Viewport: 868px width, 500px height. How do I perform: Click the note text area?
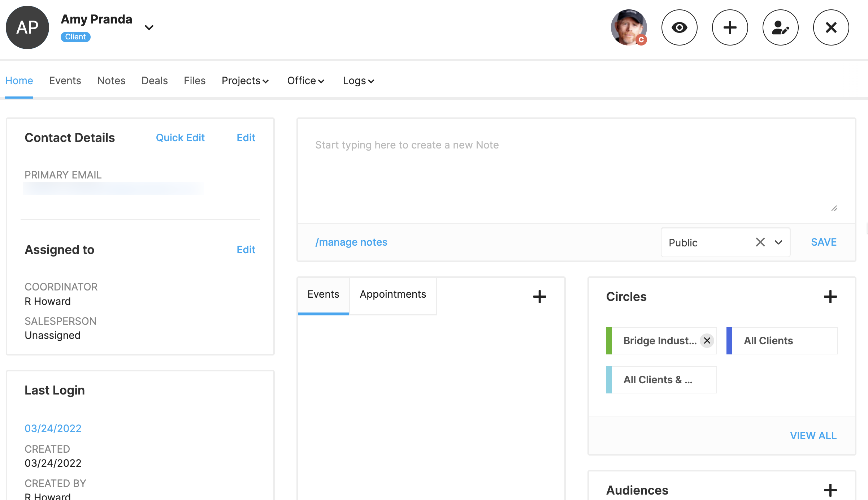pyautogui.click(x=576, y=171)
